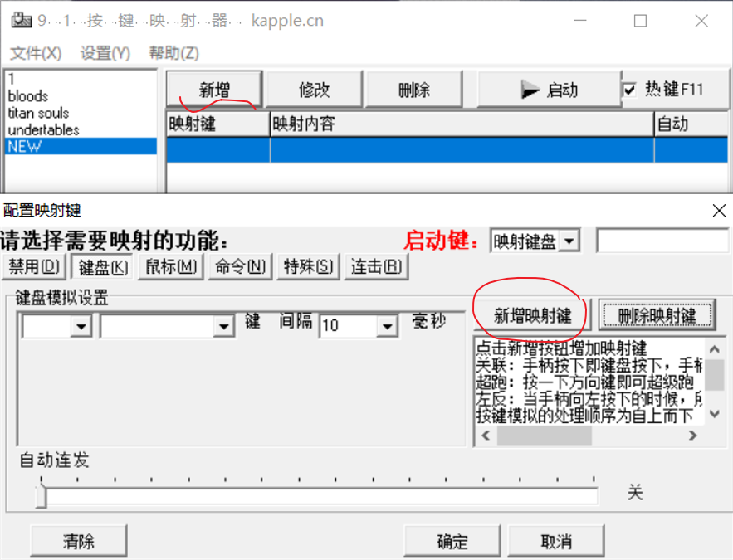Click the 取消 button
The width and height of the screenshot is (733, 560).
point(556,541)
